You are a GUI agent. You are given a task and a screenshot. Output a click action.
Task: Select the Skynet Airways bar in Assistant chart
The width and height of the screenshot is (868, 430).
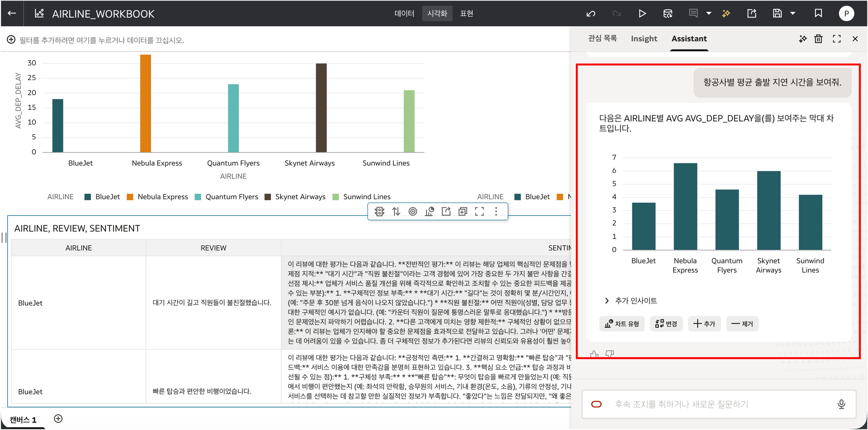[x=769, y=211]
